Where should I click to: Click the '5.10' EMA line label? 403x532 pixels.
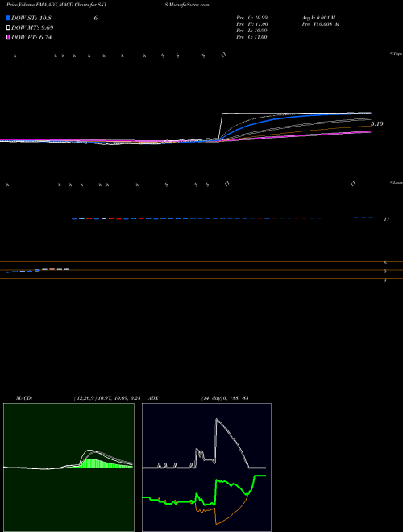coord(377,124)
